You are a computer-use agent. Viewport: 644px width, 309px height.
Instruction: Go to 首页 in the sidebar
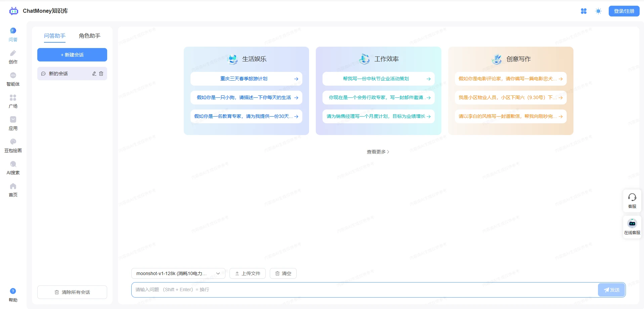[x=13, y=190]
